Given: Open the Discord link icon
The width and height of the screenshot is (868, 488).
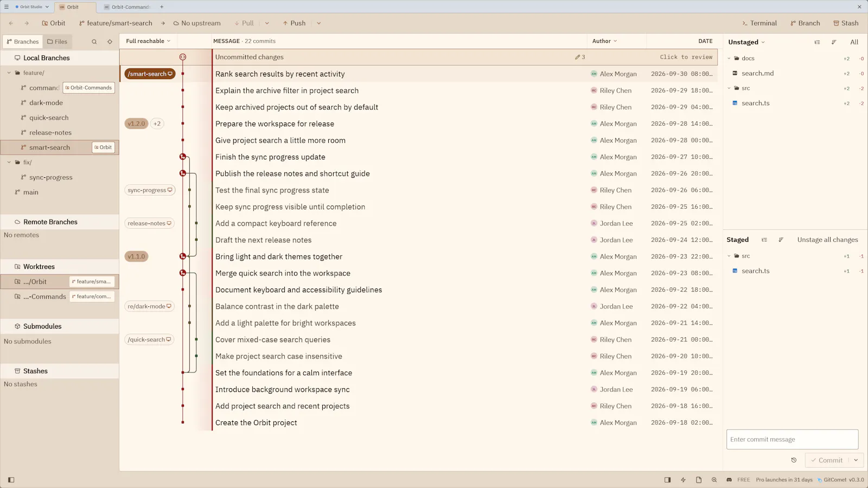Looking at the screenshot, I should coord(729,480).
